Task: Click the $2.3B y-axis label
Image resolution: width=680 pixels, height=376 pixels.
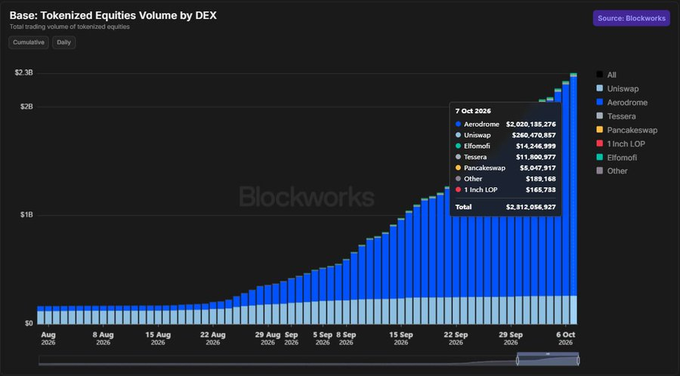Action: tap(24, 73)
